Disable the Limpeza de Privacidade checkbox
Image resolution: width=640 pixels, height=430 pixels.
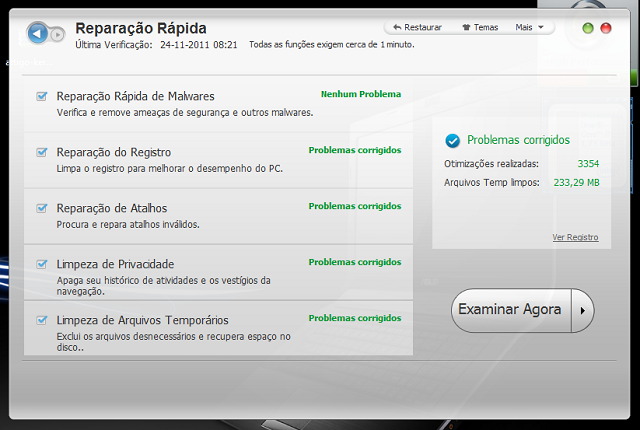[x=42, y=264]
